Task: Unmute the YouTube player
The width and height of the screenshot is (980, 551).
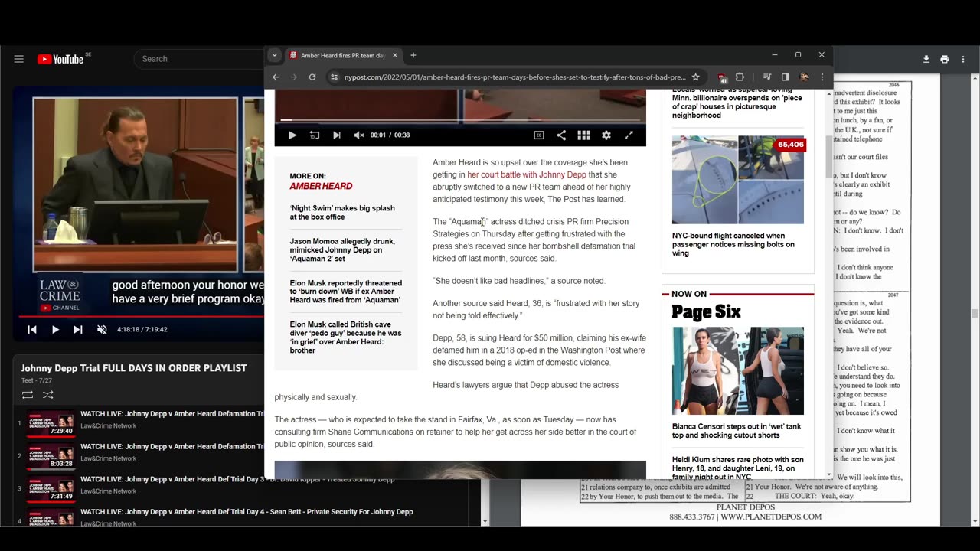Action: click(x=102, y=329)
